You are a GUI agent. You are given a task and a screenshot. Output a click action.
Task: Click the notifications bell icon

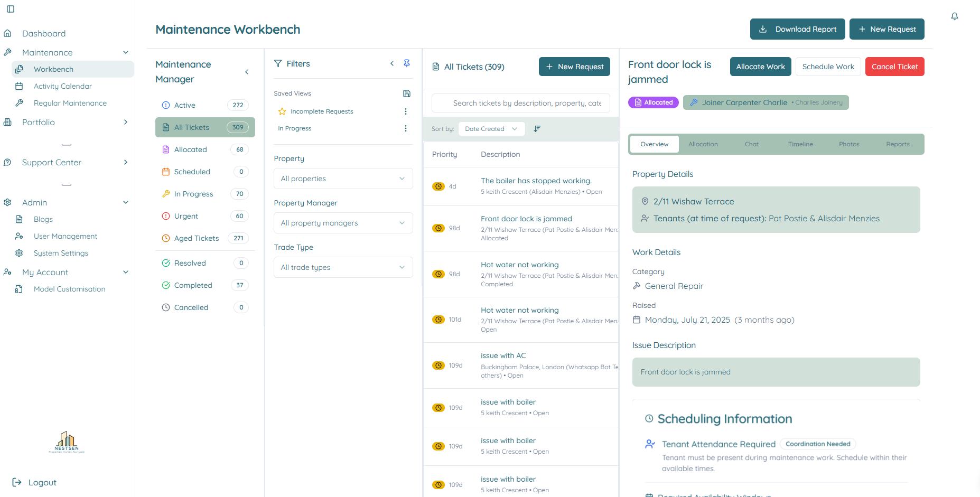954,16
